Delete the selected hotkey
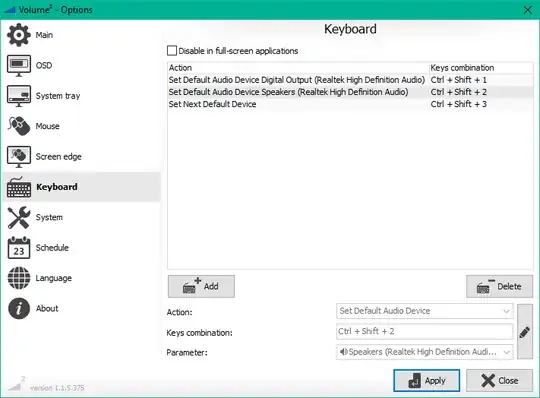This screenshot has width=540, height=398. click(x=499, y=286)
